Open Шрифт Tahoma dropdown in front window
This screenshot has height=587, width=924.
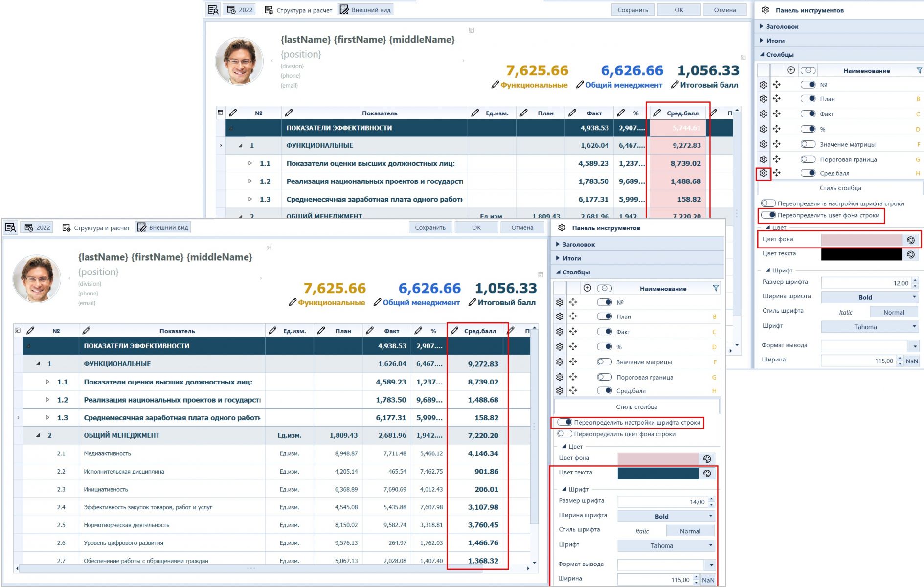tap(666, 545)
